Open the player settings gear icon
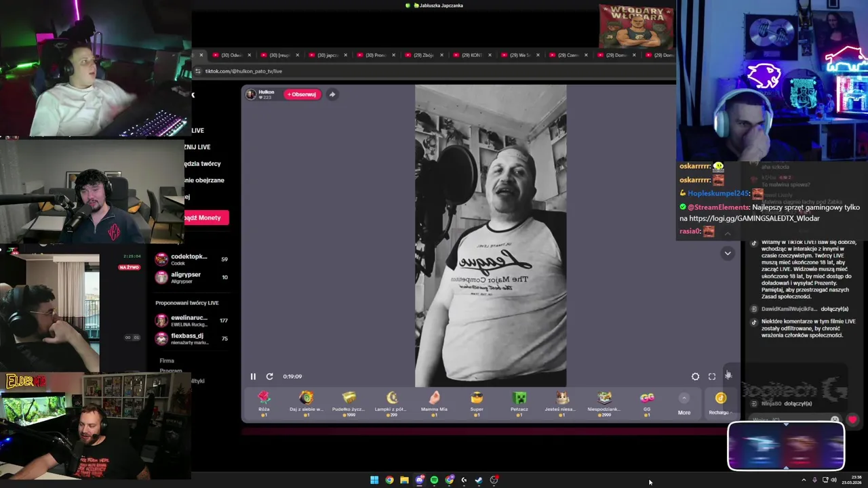Screen dimensions: 868x488 coord(695,376)
